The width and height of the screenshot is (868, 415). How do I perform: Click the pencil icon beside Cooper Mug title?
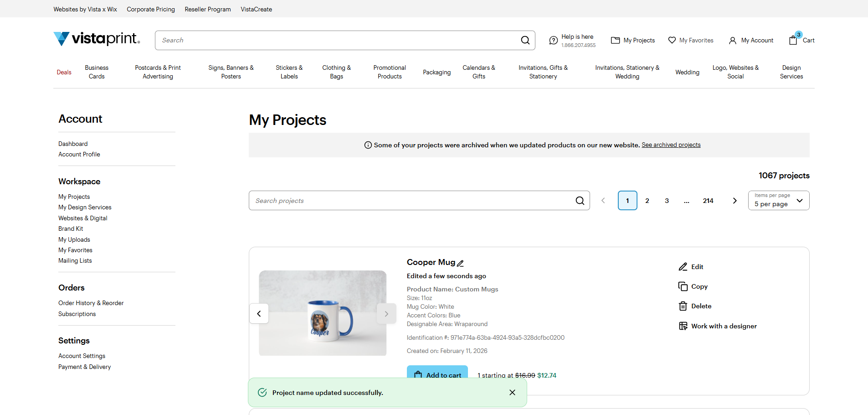click(460, 263)
